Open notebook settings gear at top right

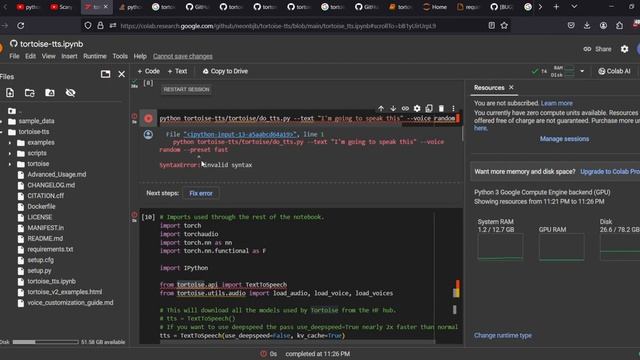tap(624, 49)
